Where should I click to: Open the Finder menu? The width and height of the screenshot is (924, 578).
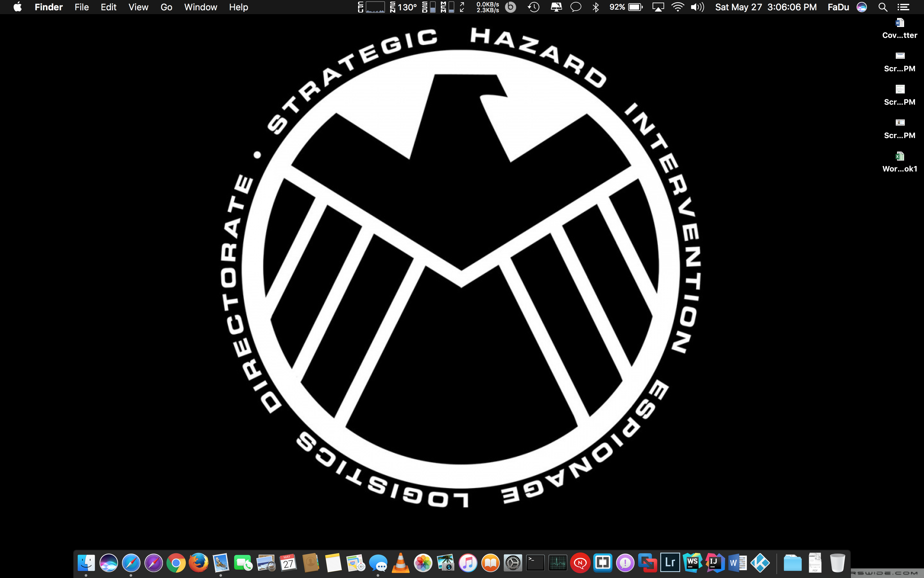coord(48,7)
